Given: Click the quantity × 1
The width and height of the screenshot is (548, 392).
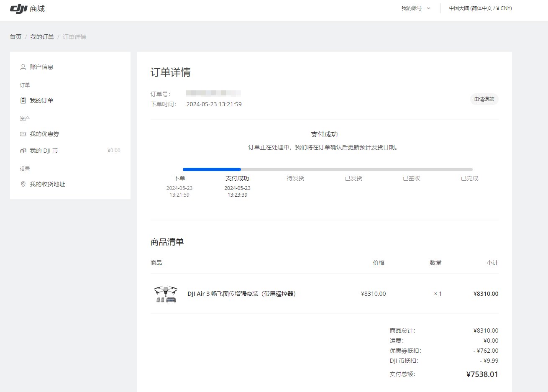Looking at the screenshot, I should tap(438, 294).
